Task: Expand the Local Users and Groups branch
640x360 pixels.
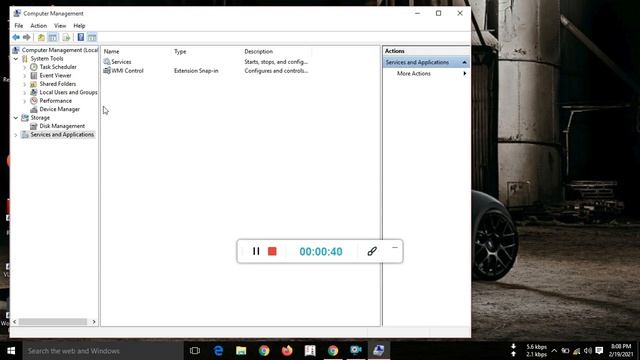Action: tap(24, 93)
